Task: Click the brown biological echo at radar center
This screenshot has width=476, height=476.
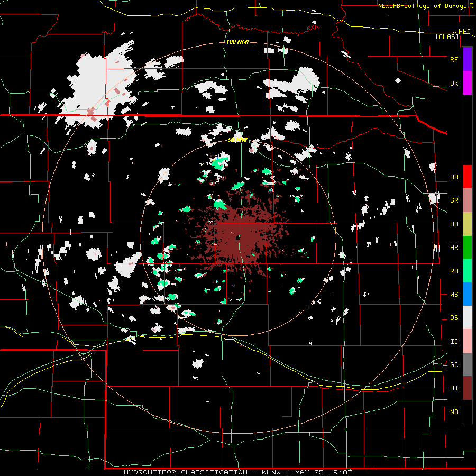Action: point(239,235)
